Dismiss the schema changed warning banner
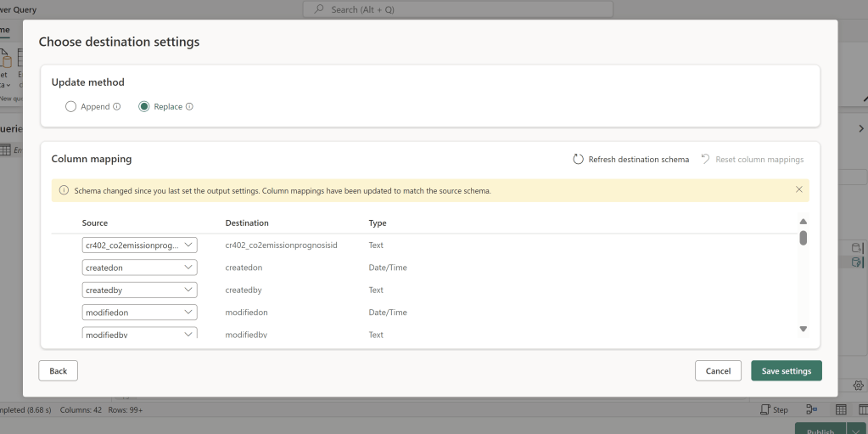Image resolution: width=868 pixels, height=434 pixels. [x=798, y=189]
